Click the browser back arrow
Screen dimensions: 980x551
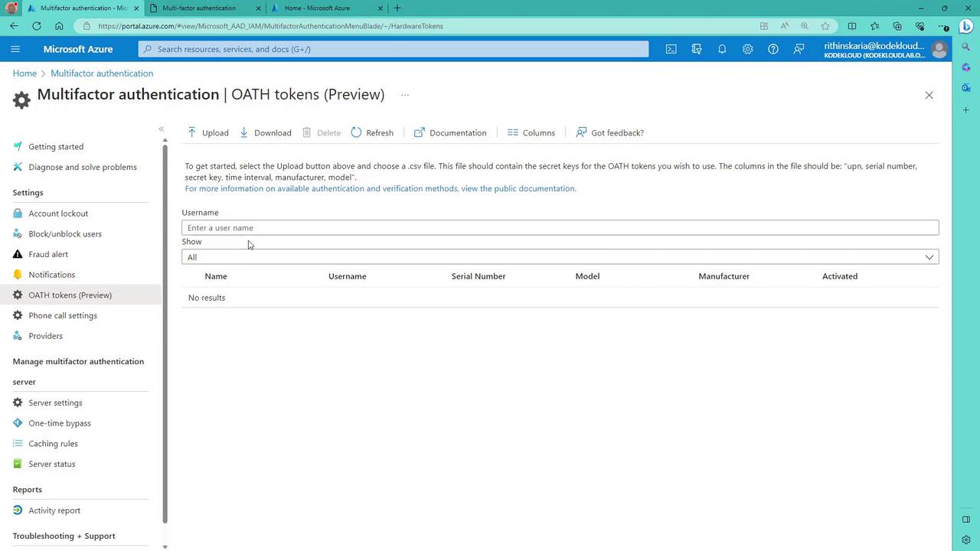(x=15, y=26)
